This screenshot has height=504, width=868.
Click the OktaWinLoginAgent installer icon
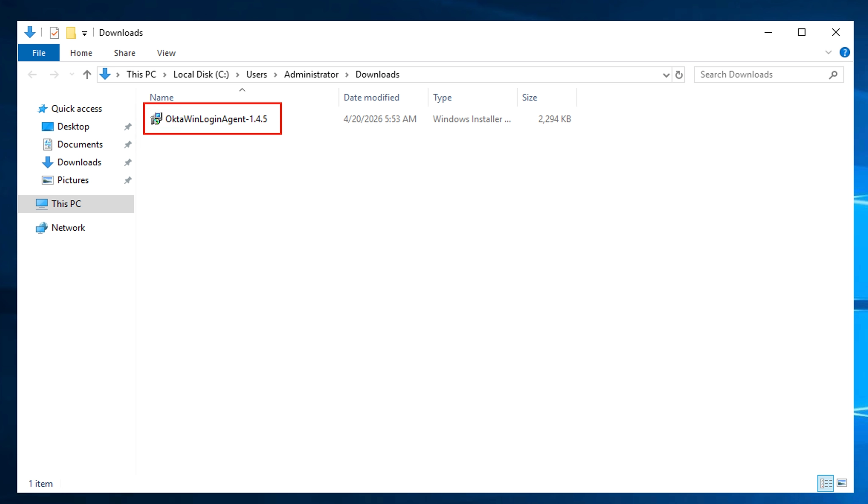click(156, 119)
